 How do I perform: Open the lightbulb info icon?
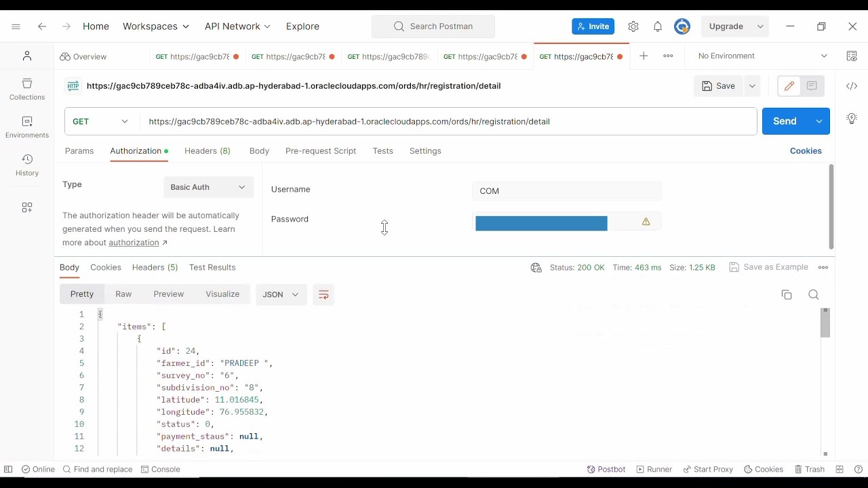point(852,119)
